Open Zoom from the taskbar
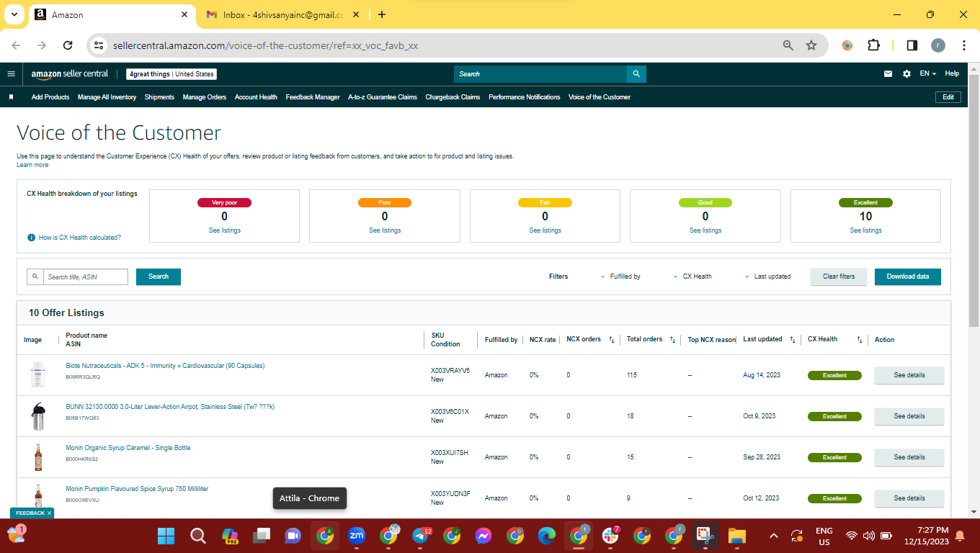 [x=357, y=535]
